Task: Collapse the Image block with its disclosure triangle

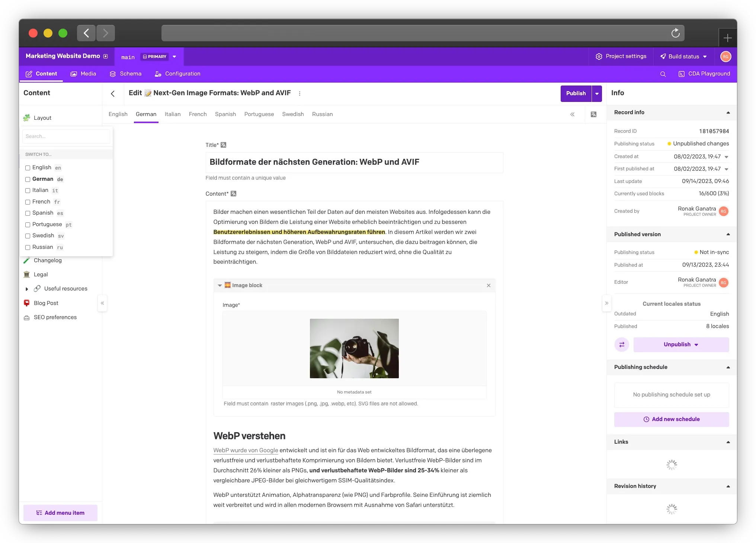Action: [220, 285]
